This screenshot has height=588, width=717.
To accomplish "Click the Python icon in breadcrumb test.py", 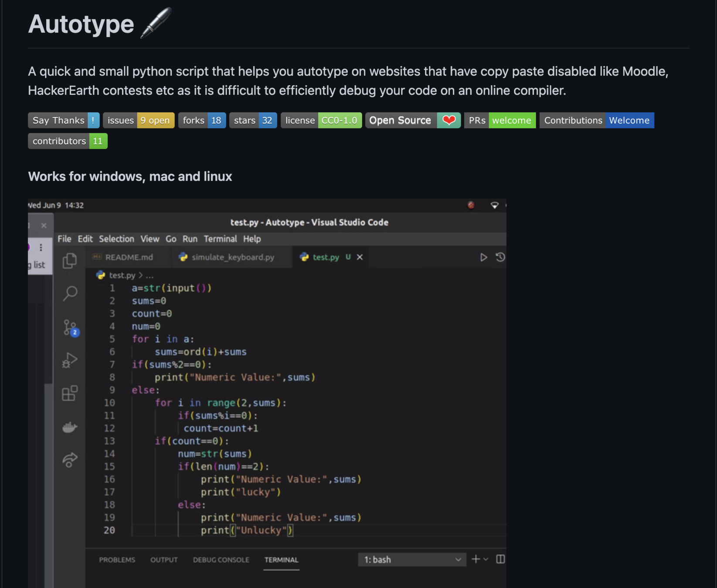I will (101, 275).
